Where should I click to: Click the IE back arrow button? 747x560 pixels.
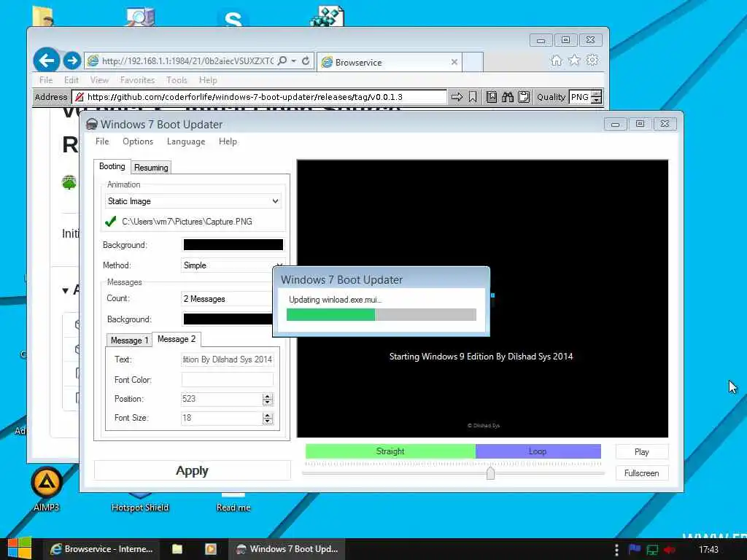click(x=46, y=61)
